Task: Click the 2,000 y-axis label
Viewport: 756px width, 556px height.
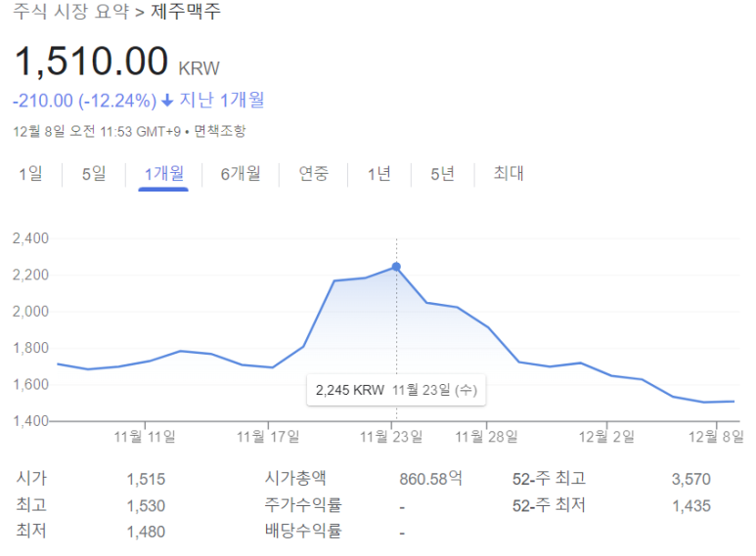Action: (30, 312)
